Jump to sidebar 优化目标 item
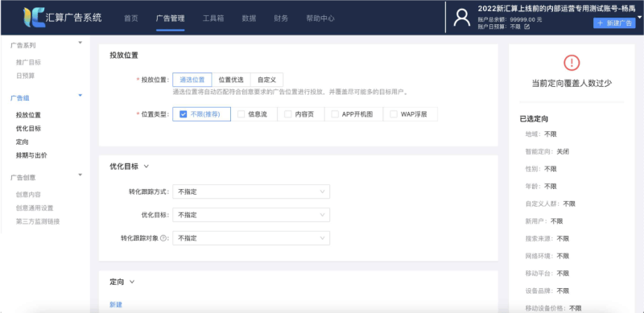The image size is (644, 313). click(x=28, y=129)
